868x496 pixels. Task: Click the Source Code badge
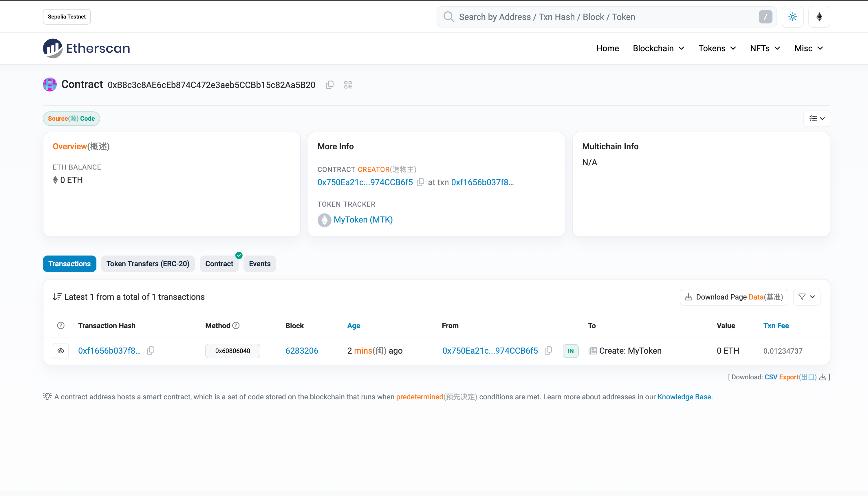(71, 119)
